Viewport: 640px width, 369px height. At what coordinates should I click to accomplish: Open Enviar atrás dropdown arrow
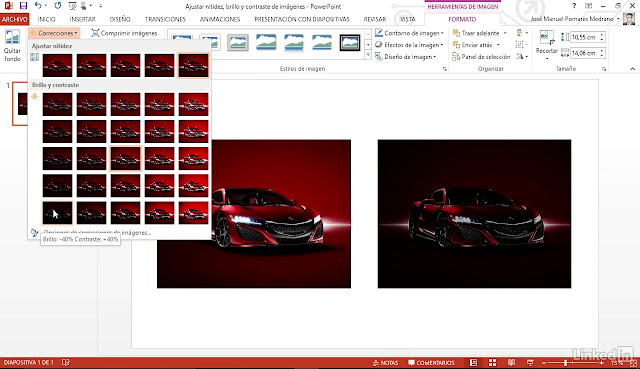(x=498, y=45)
